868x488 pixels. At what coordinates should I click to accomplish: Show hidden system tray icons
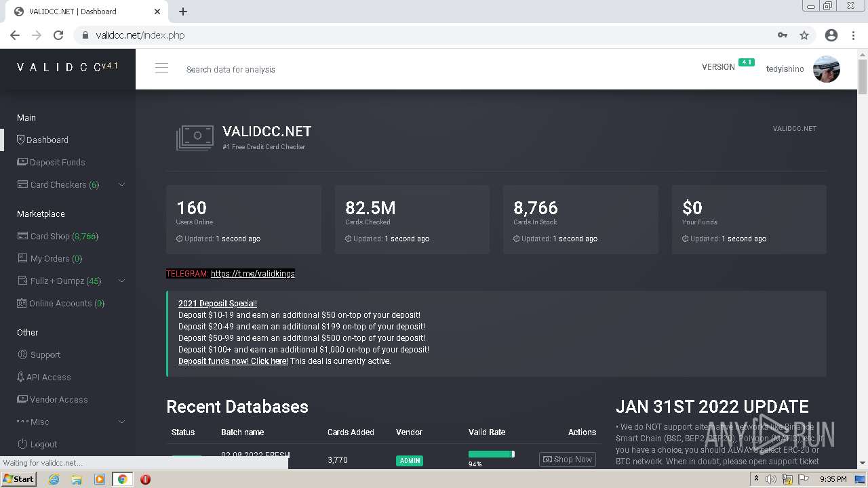pos(756,479)
